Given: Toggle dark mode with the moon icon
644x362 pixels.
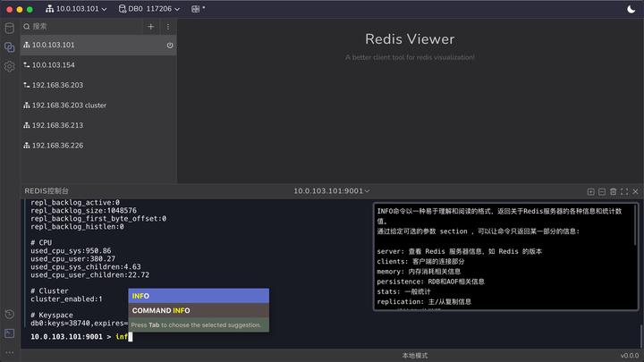Looking at the screenshot, I should coord(631,9).
